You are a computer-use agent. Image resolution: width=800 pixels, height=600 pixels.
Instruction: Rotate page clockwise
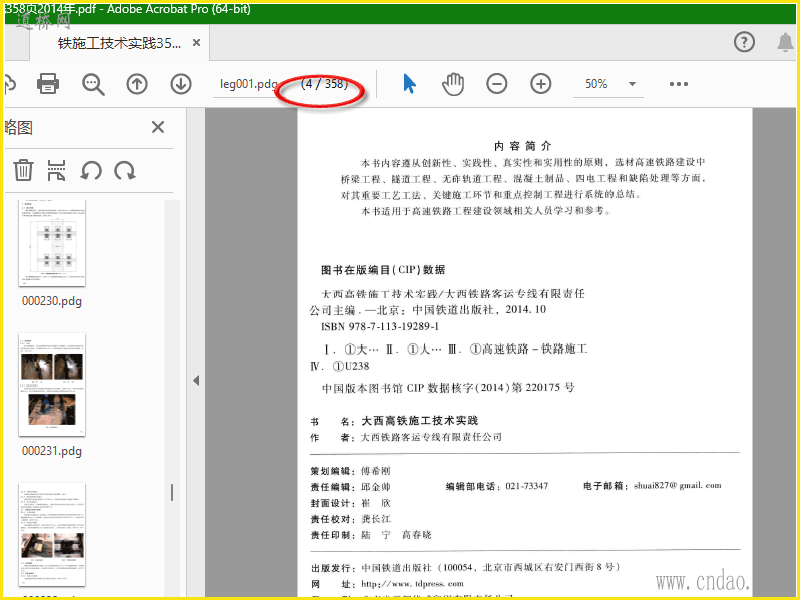tap(125, 170)
